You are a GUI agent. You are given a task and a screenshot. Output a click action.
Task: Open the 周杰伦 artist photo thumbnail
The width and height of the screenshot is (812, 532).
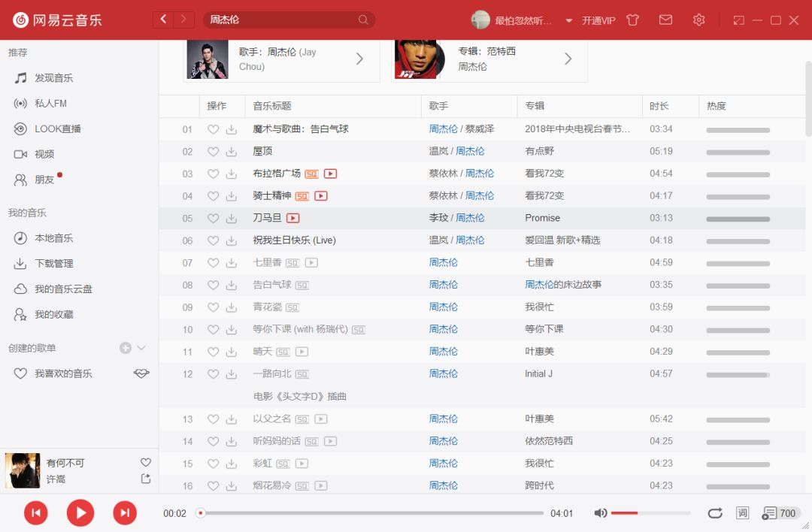point(208,59)
